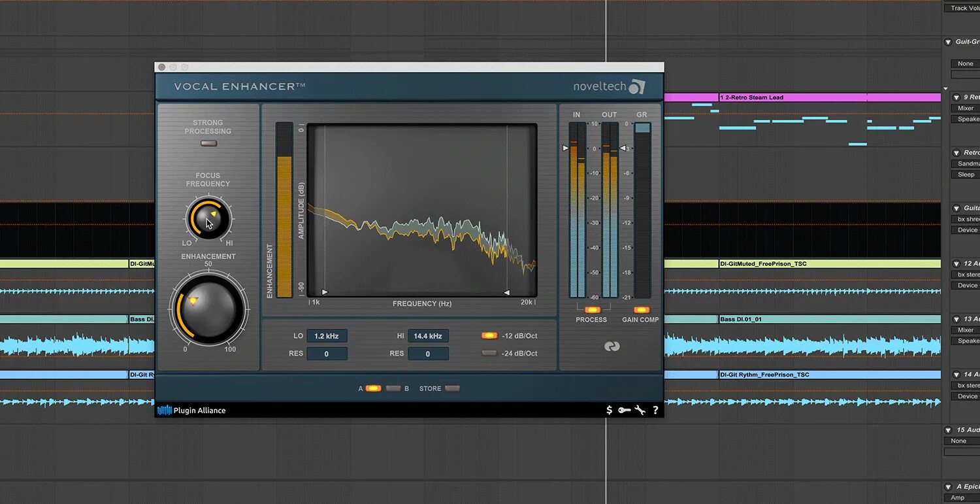Toggle the GAIN COMP LED button
The image size is (980, 504).
pos(642,310)
